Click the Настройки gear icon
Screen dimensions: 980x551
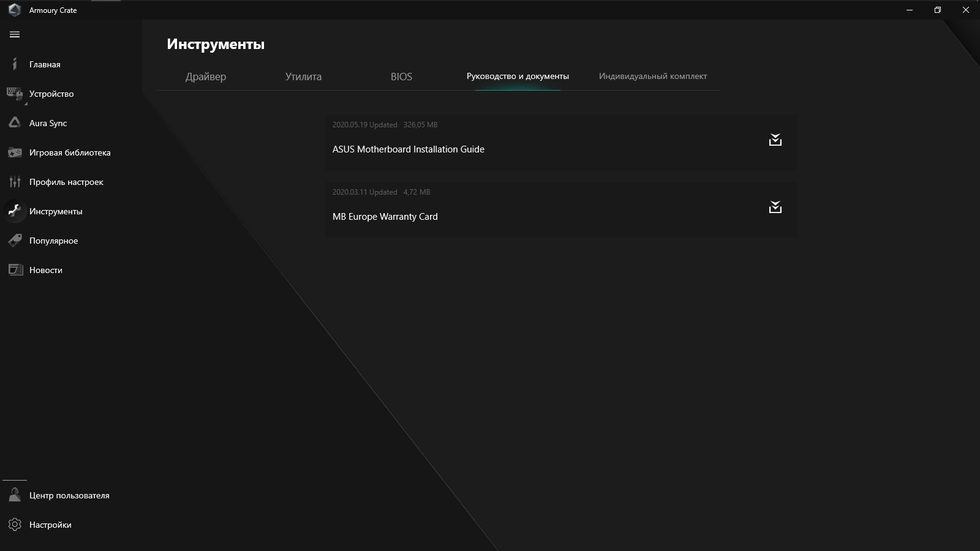(x=15, y=525)
